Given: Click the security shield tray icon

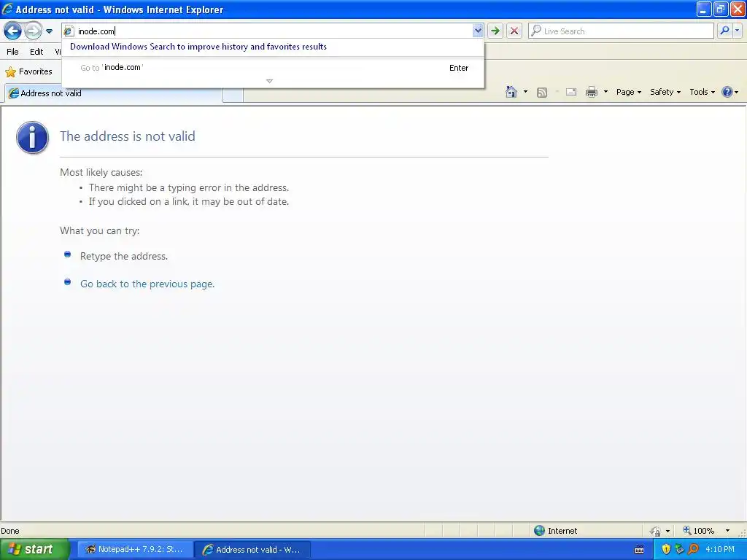Looking at the screenshot, I should (x=666, y=549).
